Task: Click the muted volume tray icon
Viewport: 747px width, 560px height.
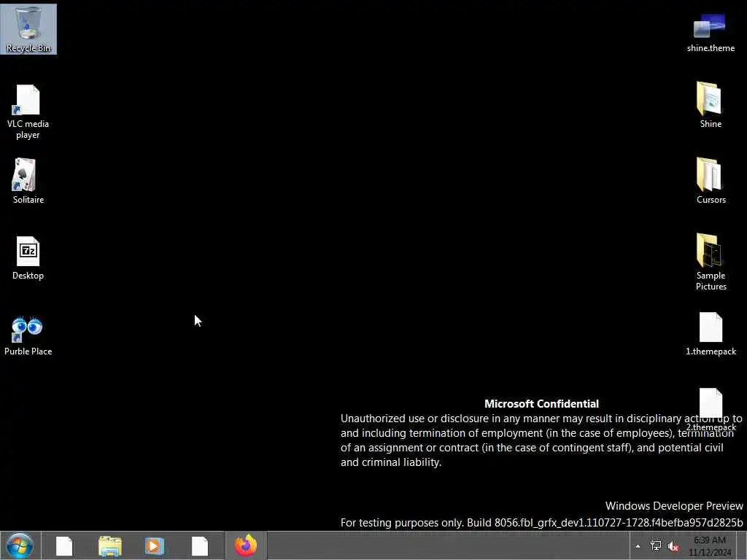Action: pos(673,546)
